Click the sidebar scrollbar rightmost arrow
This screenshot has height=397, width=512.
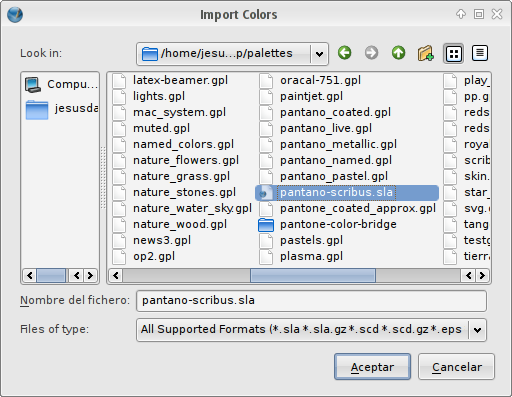(90, 275)
